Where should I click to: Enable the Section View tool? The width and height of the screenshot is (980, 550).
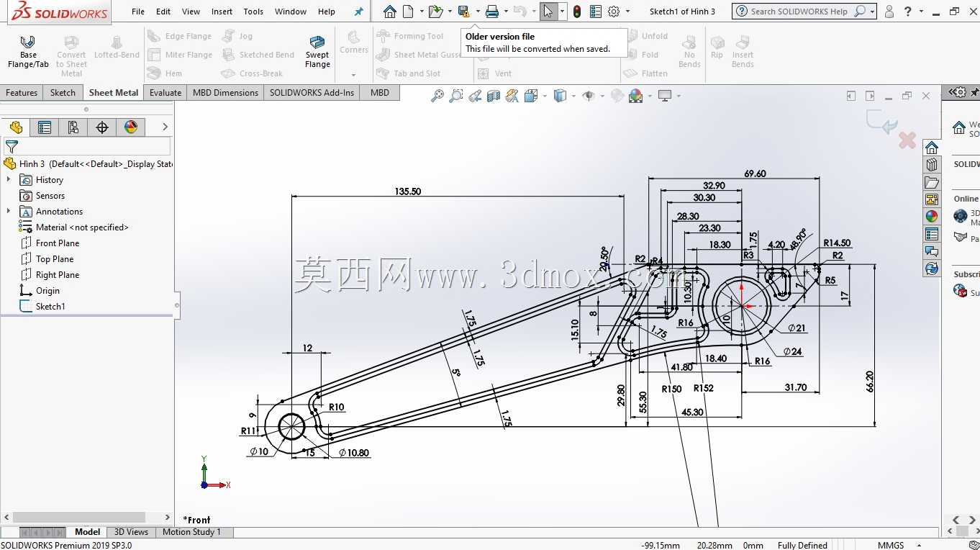[x=494, y=96]
